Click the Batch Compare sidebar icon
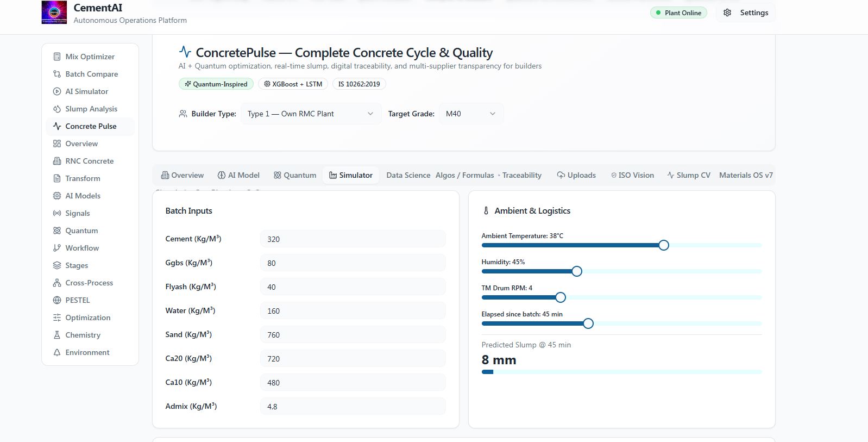Image resolution: width=868 pixels, height=442 pixels. click(x=57, y=74)
